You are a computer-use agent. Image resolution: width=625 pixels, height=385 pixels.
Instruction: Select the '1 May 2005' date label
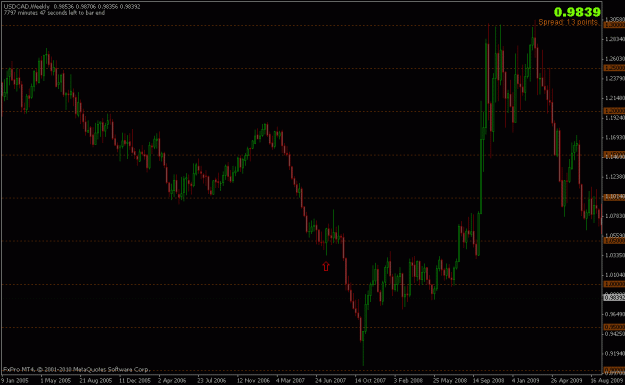tap(55, 381)
